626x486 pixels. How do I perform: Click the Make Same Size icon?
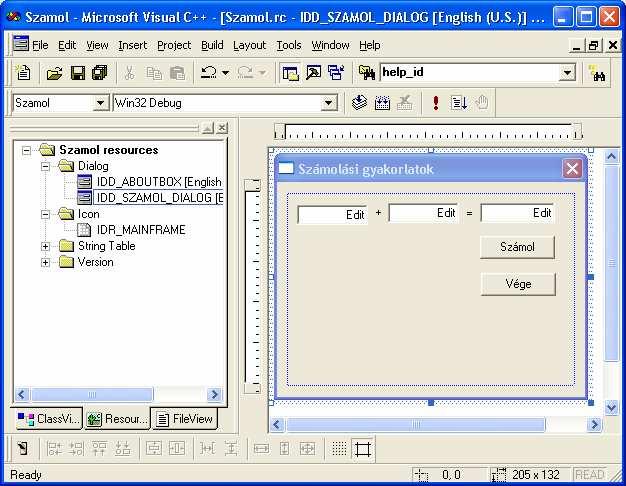coord(307,448)
